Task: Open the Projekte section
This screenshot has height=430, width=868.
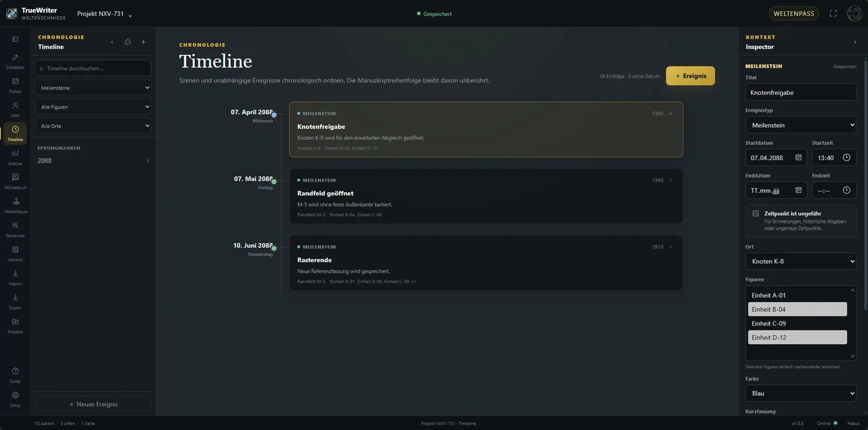Action: 15,325
